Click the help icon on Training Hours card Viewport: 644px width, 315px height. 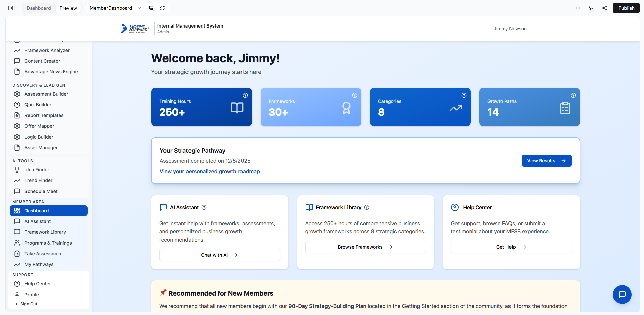245,95
